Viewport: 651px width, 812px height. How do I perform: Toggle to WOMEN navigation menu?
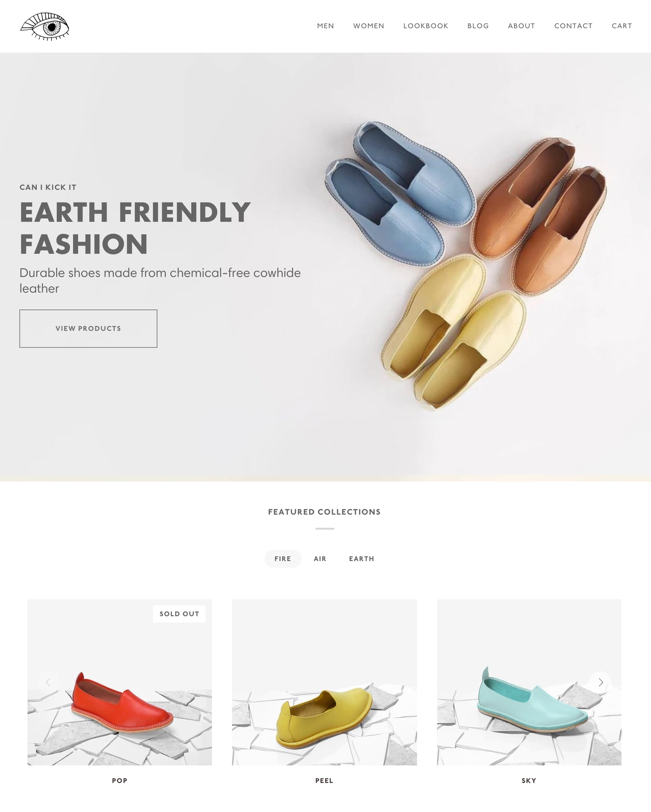click(x=369, y=26)
